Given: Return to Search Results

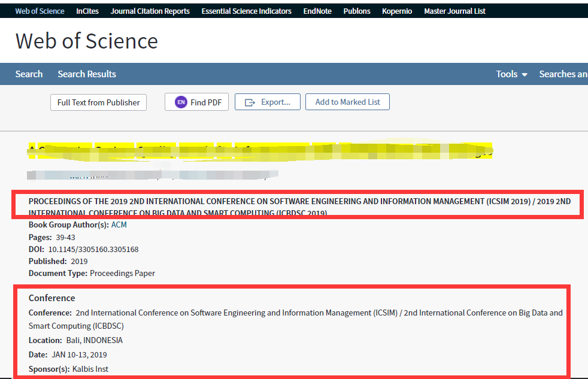Looking at the screenshot, I should click(x=87, y=74).
